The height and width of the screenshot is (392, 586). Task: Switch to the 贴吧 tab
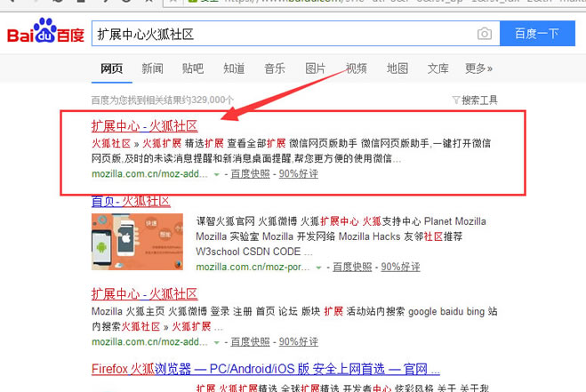(x=193, y=68)
